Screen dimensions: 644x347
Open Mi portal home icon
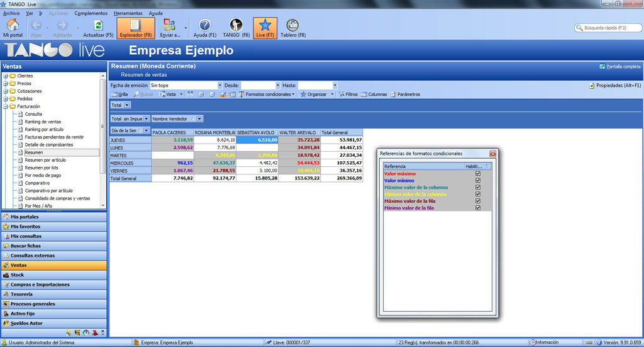pyautogui.click(x=13, y=25)
